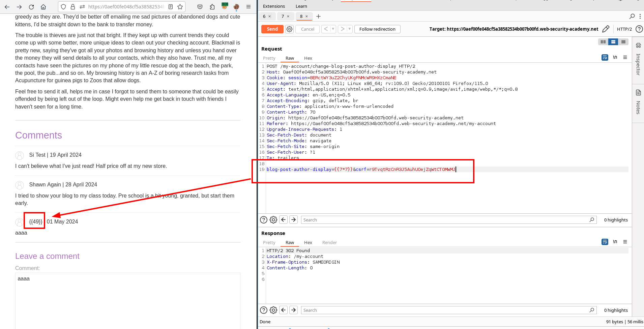This screenshot has width=644, height=329.
Task: Go to previous Request search match
Action: click(284, 220)
